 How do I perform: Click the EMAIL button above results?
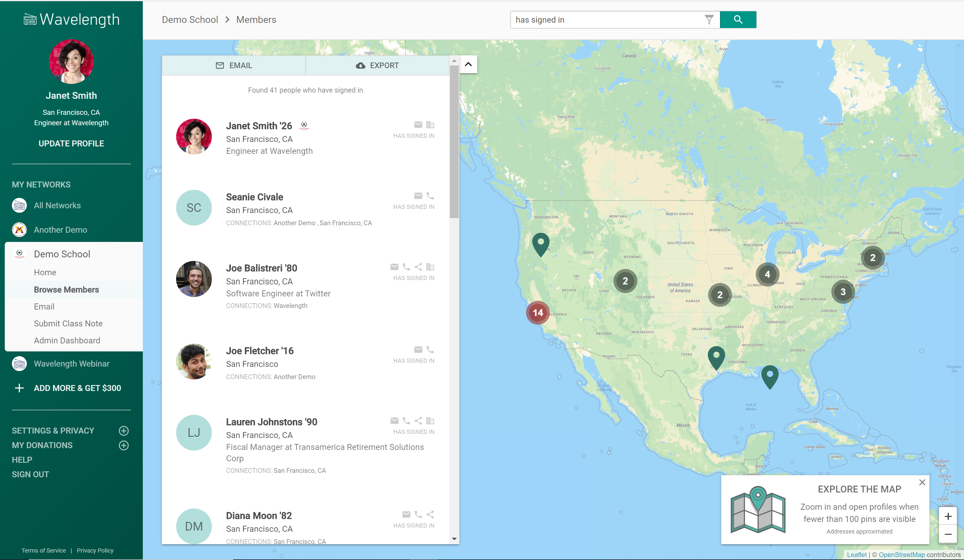click(234, 65)
